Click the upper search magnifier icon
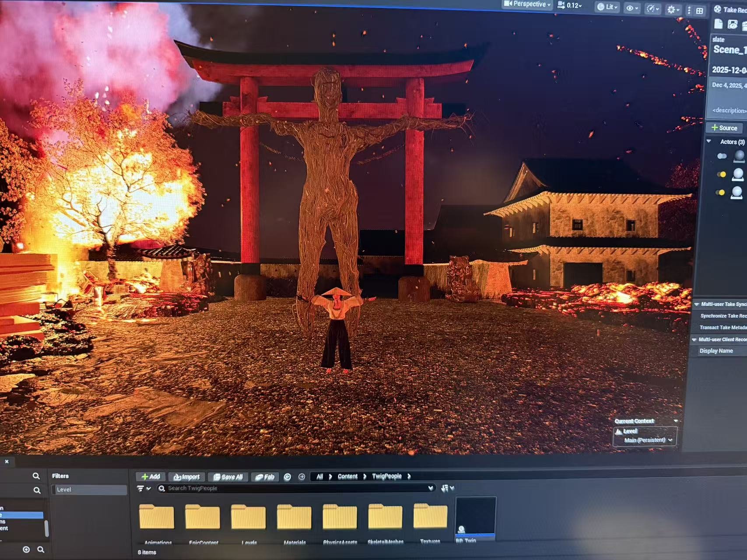747x560 pixels. point(36,476)
